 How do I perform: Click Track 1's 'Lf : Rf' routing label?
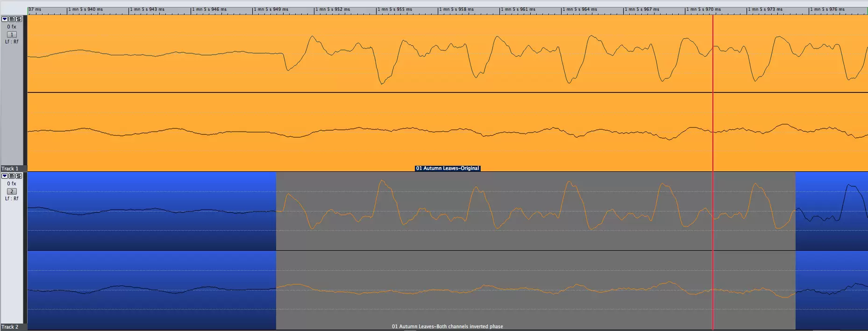tap(12, 42)
